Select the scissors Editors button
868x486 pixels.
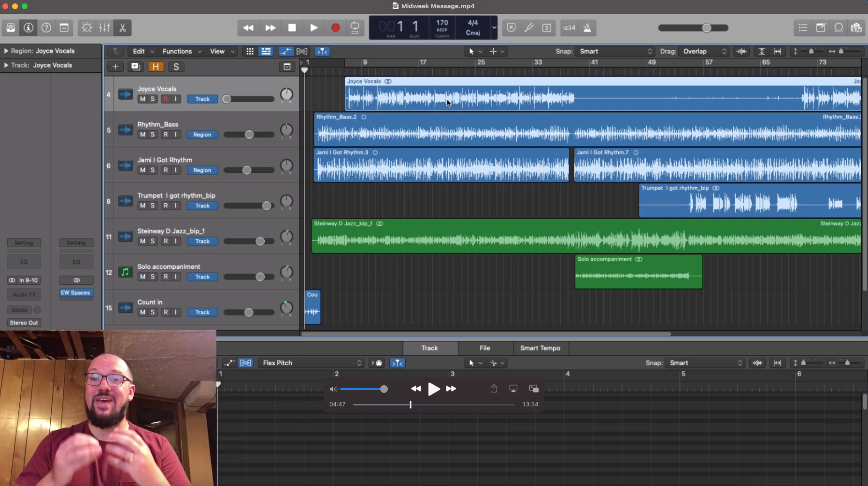[123, 28]
